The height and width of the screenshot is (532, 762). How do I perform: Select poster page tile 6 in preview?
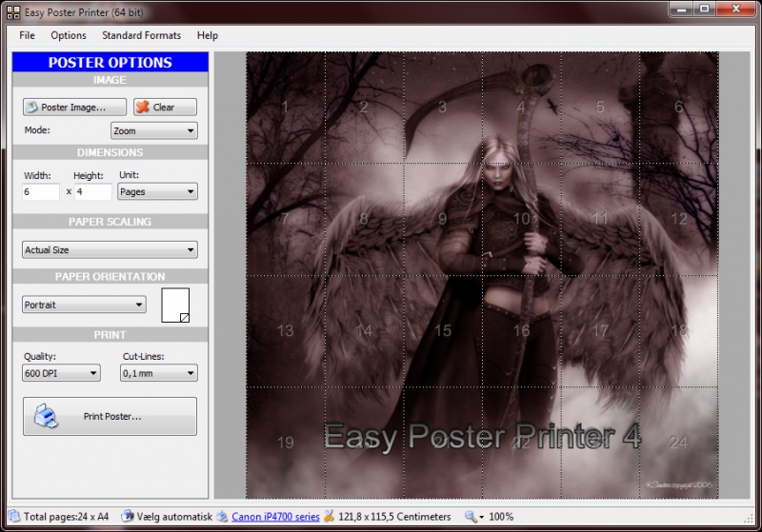click(679, 108)
